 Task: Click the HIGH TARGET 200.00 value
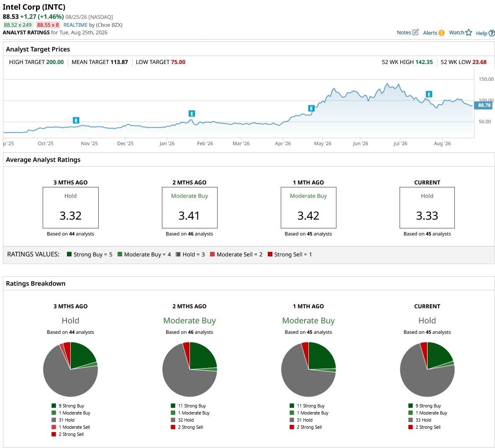point(55,62)
